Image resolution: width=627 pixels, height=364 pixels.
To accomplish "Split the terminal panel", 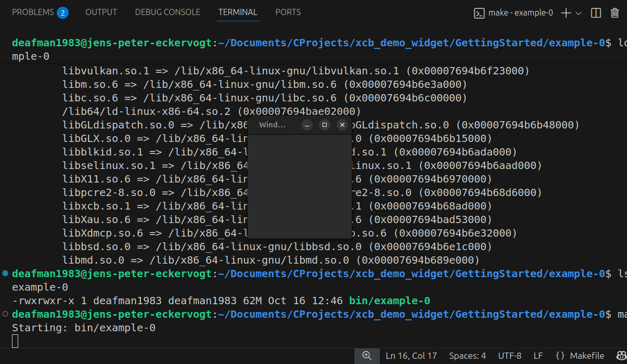I will tap(596, 13).
